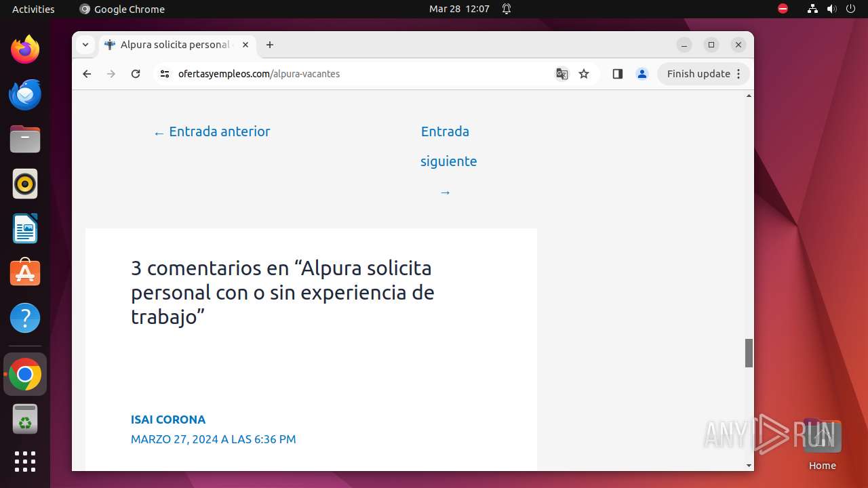
Task: Click the address bar URL
Action: (x=258, y=74)
